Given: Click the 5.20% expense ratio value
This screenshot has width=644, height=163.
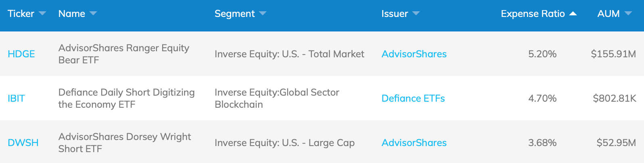Looking at the screenshot, I should tap(542, 54).
